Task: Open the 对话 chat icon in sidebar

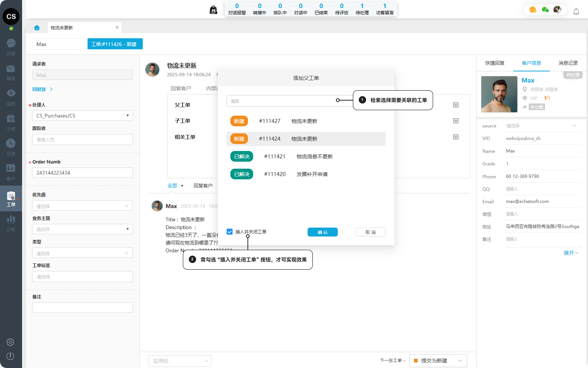Action: [11, 43]
